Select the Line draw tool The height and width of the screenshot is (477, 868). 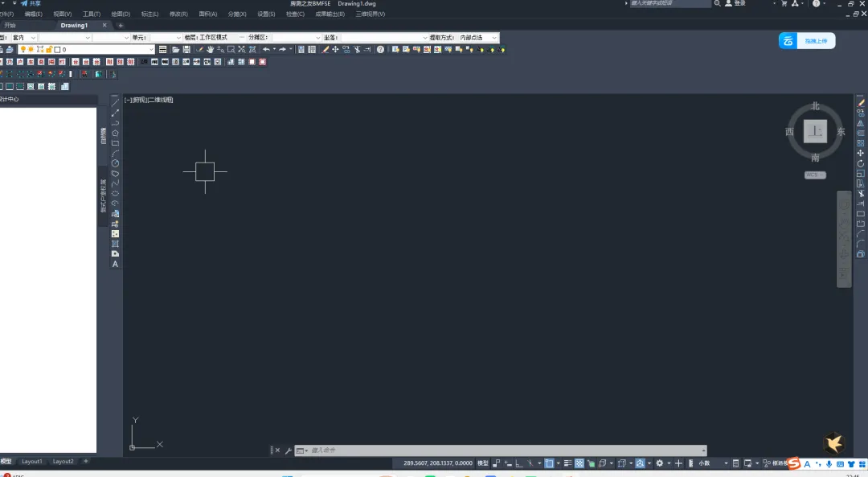[x=115, y=103]
